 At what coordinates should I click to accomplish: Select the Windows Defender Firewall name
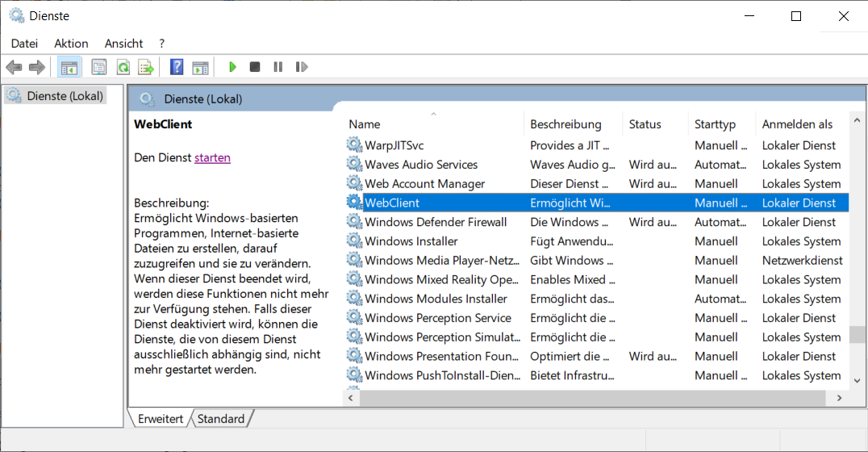coord(436,222)
